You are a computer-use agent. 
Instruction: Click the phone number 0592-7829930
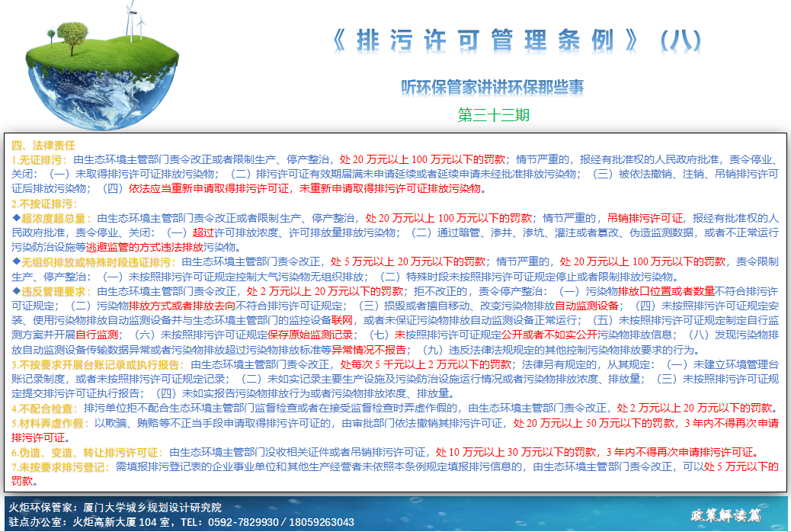point(242,522)
